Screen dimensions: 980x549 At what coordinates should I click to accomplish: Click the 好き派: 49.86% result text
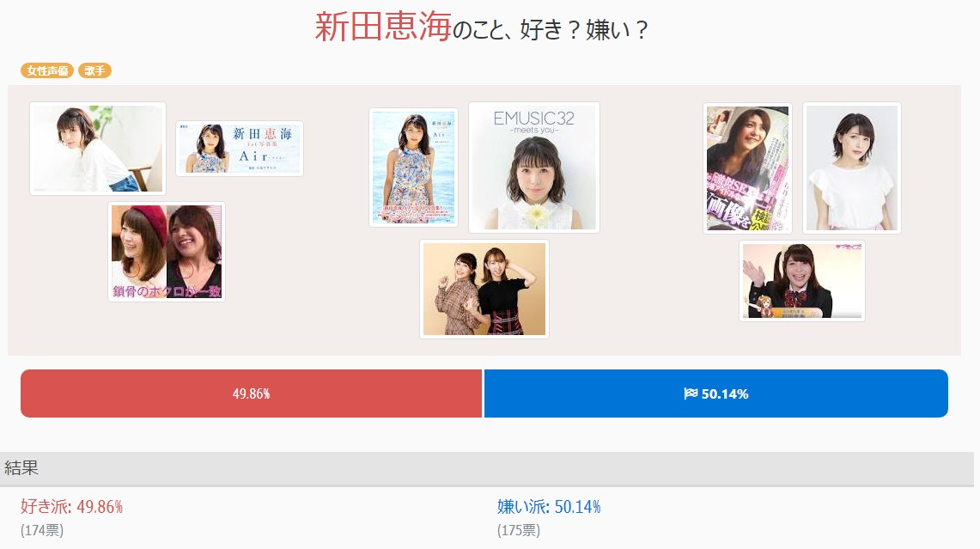tap(72, 507)
